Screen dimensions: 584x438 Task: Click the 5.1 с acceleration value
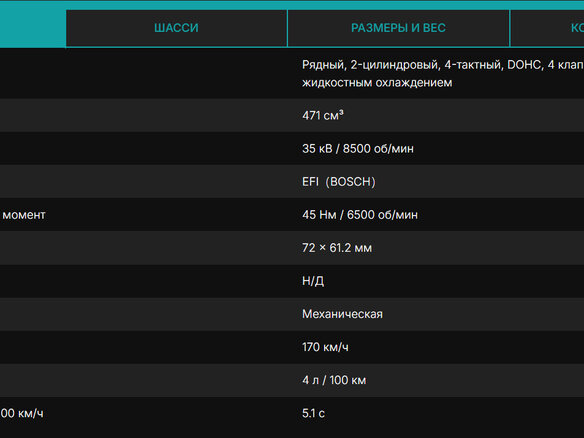click(x=313, y=413)
